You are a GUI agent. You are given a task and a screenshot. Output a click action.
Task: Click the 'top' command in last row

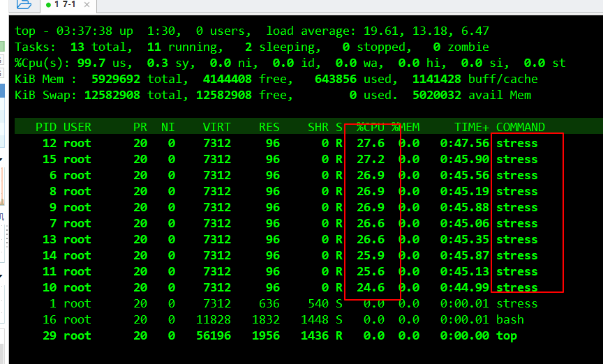point(507,336)
